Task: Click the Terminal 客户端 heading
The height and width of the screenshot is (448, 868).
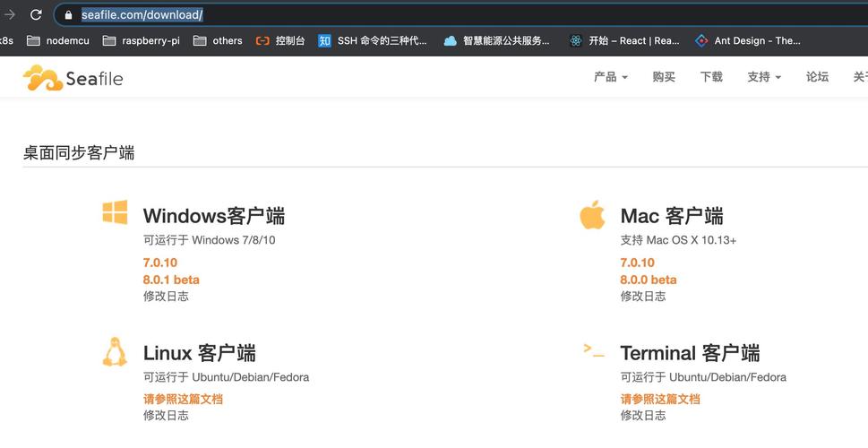Action: 690,353
